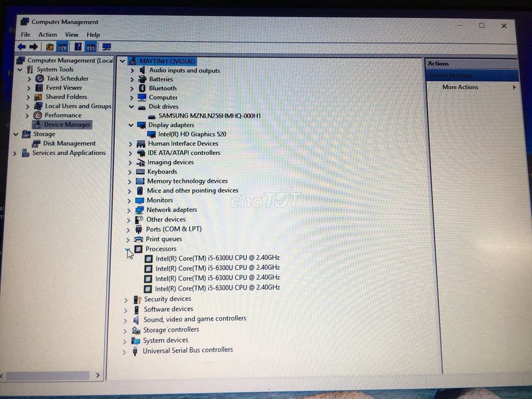Screen dimensions: 532x399
Task: Click the left pane horizontal scrollbar thumb
Action: (48, 376)
